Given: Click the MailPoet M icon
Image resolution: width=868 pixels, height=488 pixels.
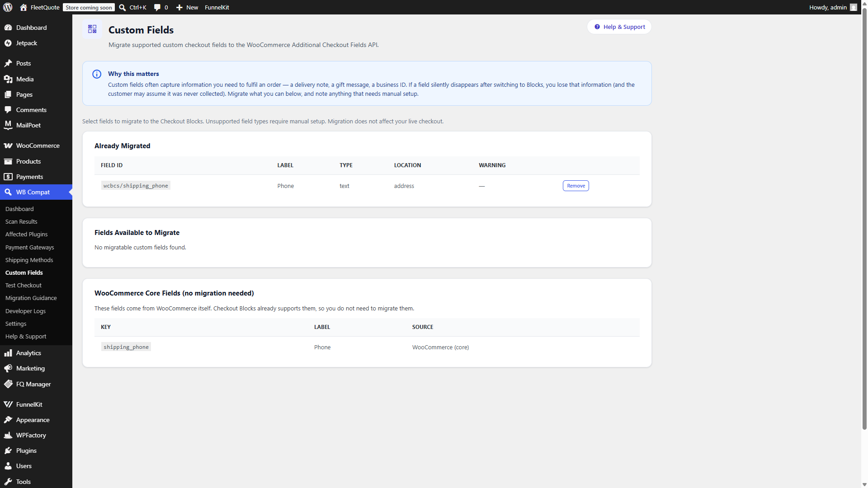Looking at the screenshot, I should coord(8,125).
